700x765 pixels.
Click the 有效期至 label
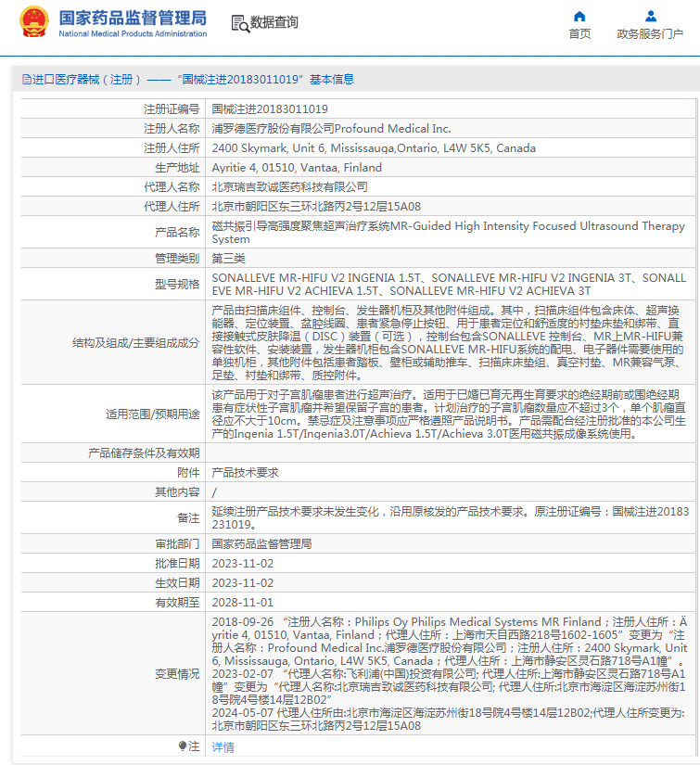pyautogui.click(x=177, y=602)
